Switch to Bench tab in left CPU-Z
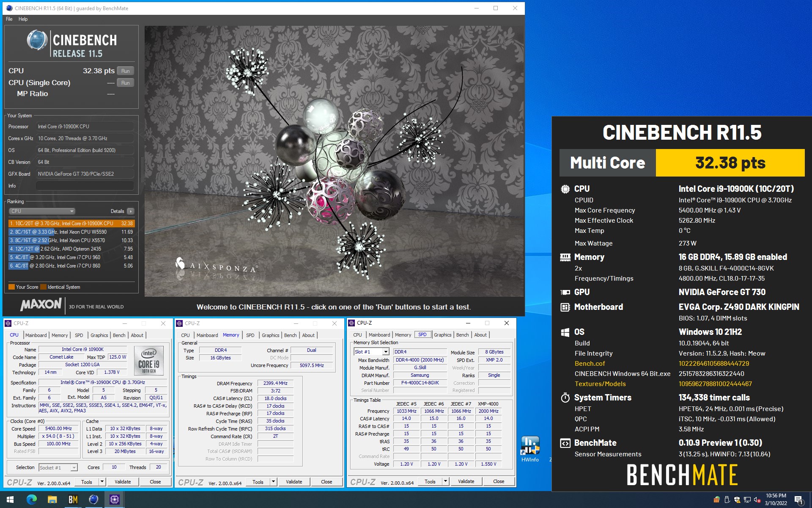 click(x=119, y=335)
